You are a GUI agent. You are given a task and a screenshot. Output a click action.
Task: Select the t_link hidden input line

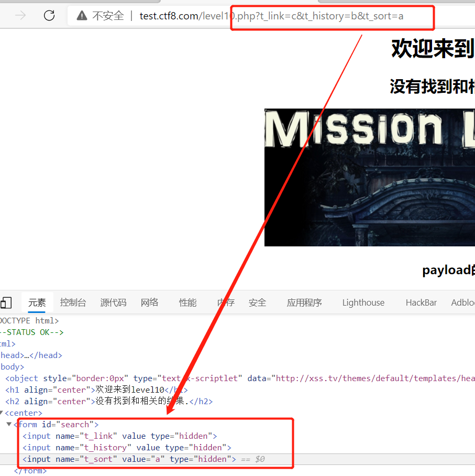coord(120,436)
